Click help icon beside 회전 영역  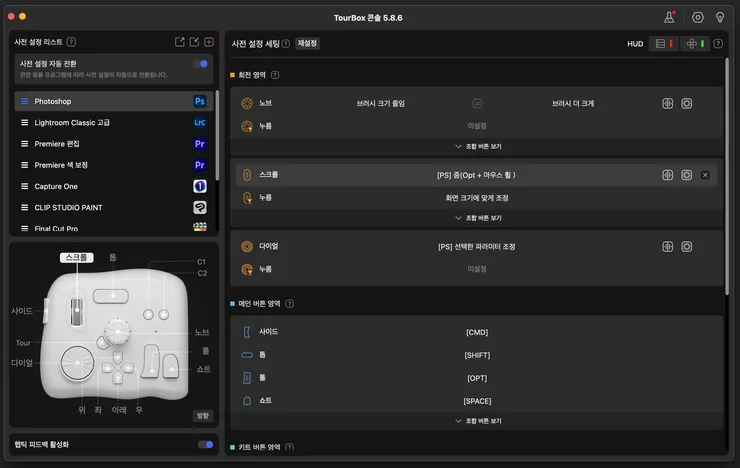[275, 75]
